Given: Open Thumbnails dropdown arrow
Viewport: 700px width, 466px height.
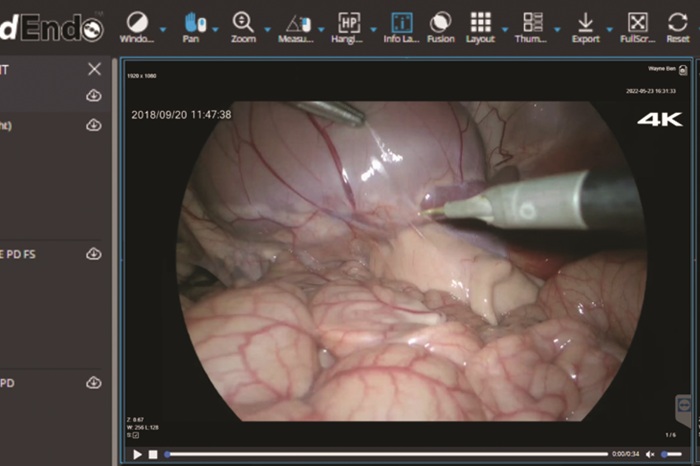Looking at the screenshot, I should (x=557, y=29).
